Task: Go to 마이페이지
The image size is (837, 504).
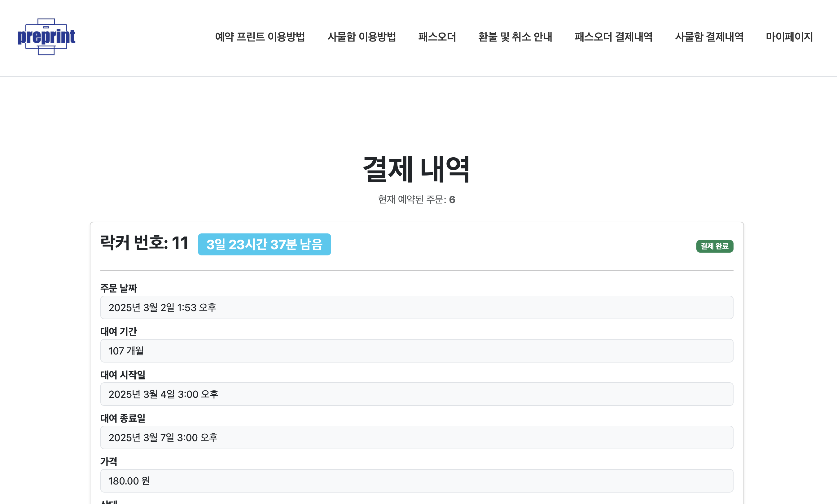Action: tap(789, 37)
